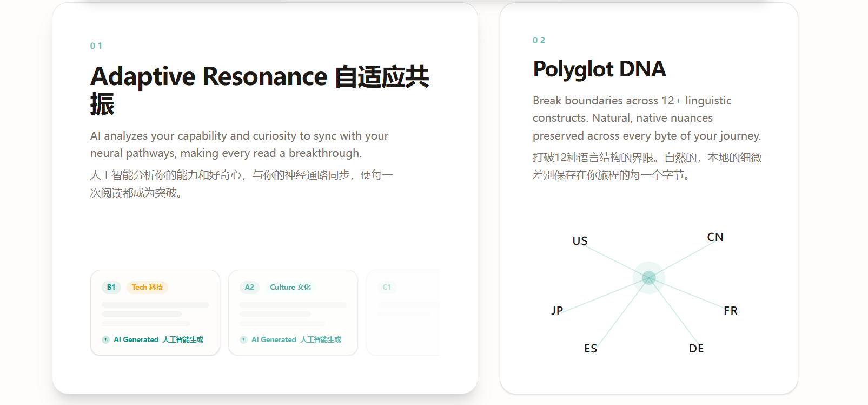Click the sparkle icon in the Culture card
This screenshot has height=405, width=868.
click(243, 339)
